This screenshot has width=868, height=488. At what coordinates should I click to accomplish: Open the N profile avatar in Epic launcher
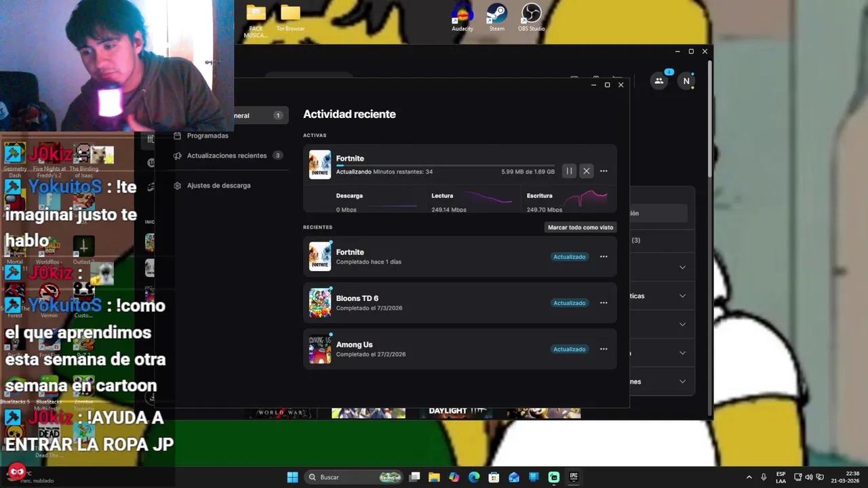coord(686,81)
